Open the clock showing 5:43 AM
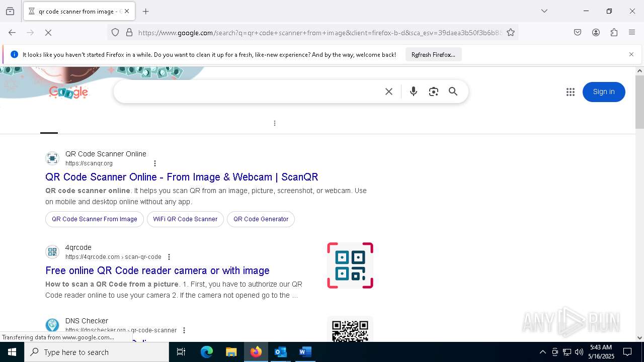This screenshot has height=362, width=644. (601, 352)
